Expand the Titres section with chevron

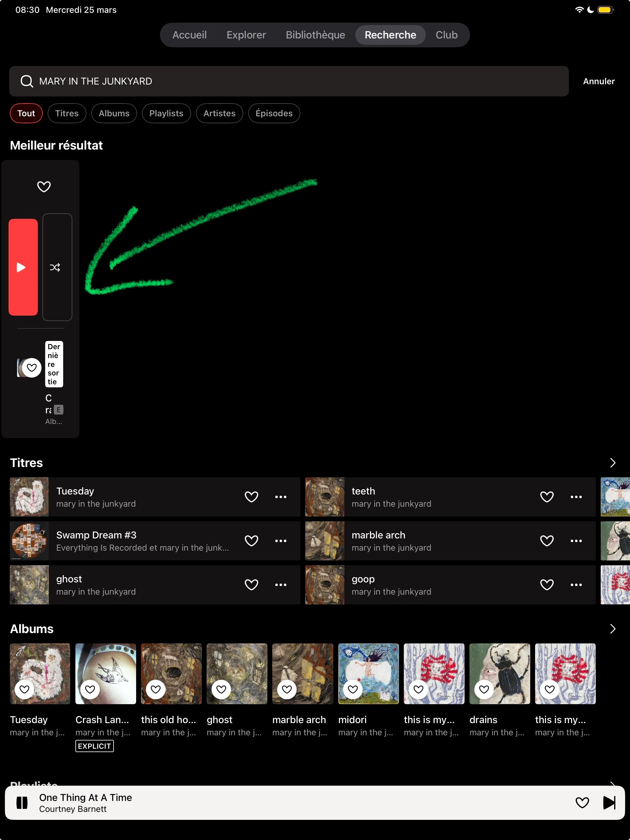[x=612, y=462]
